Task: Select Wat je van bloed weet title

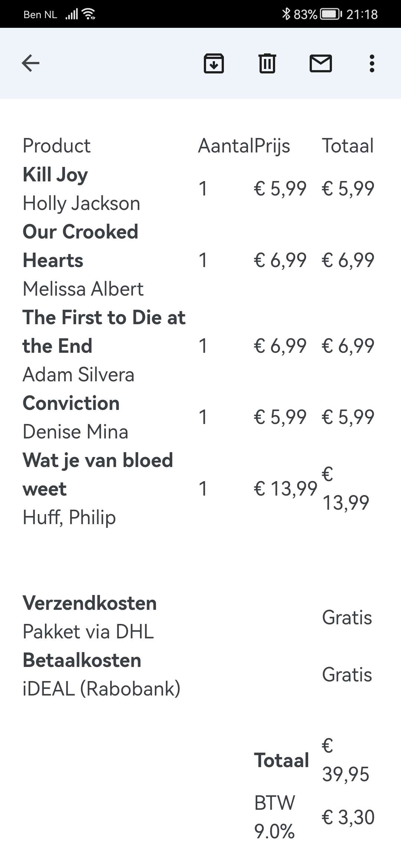Action: [98, 474]
